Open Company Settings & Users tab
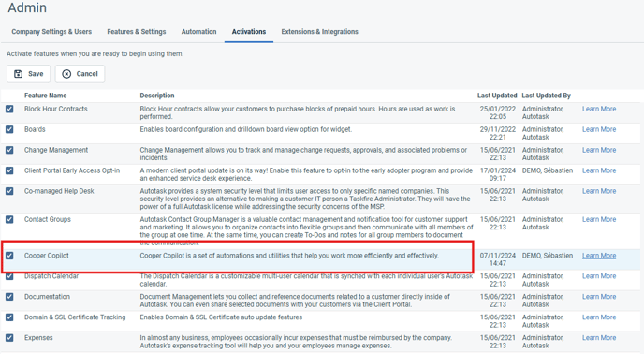This screenshot has width=644, height=354. click(x=51, y=32)
